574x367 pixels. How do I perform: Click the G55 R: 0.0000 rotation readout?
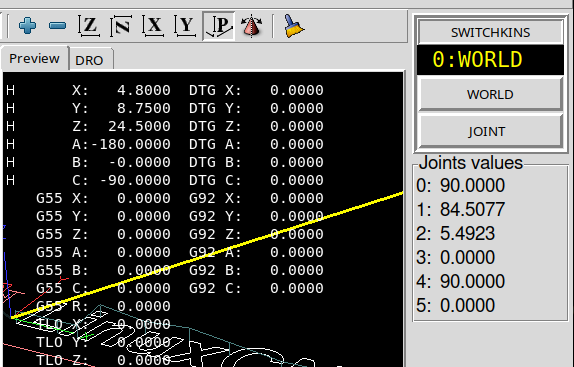(x=103, y=306)
